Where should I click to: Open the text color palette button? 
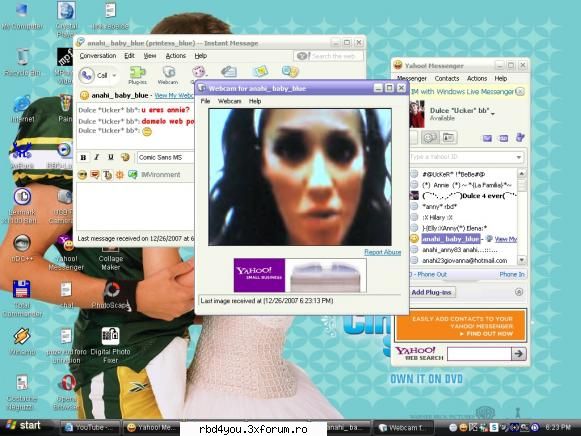coord(125,157)
